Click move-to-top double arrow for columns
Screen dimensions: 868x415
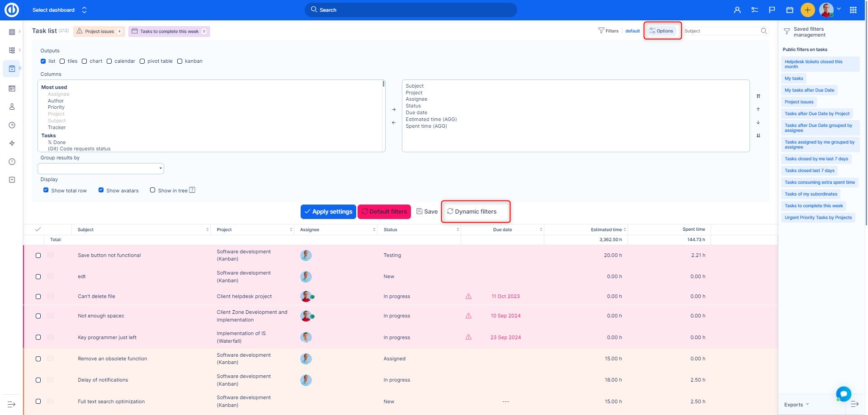[758, 96]
